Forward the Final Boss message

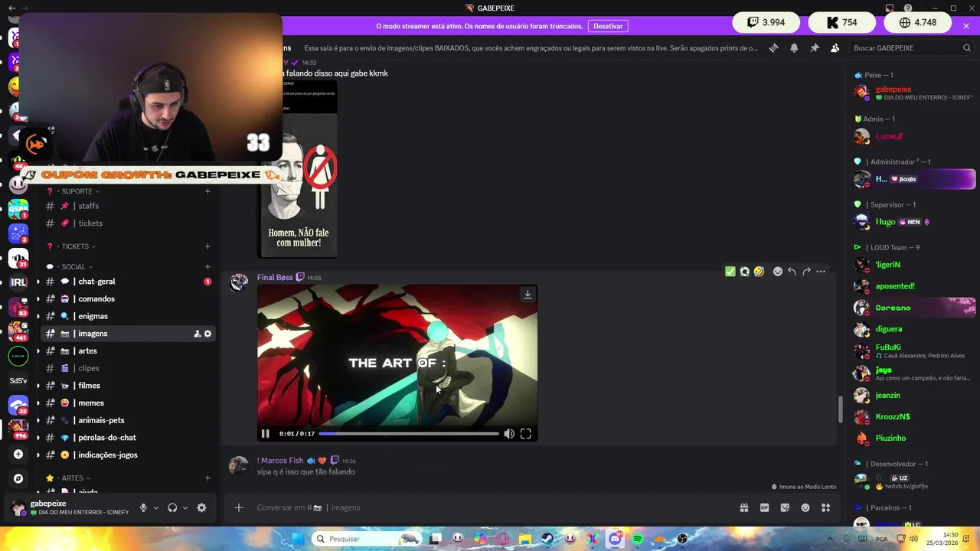click(x=806, y=272)
